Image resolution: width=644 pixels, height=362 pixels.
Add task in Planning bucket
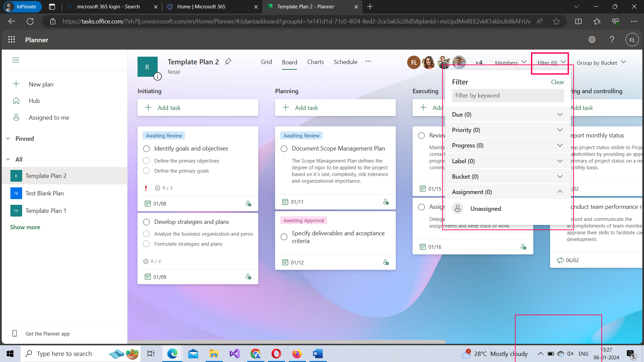click(x=335, y=108)
